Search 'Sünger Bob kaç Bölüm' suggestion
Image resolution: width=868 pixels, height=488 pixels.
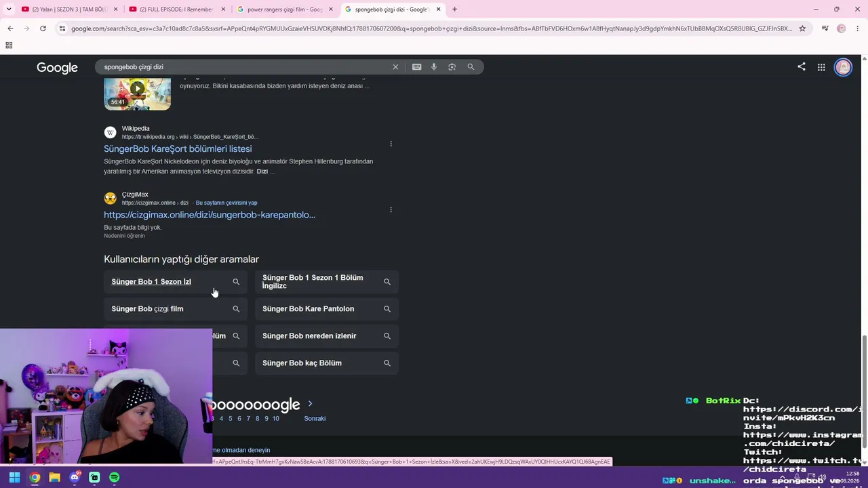327,363
